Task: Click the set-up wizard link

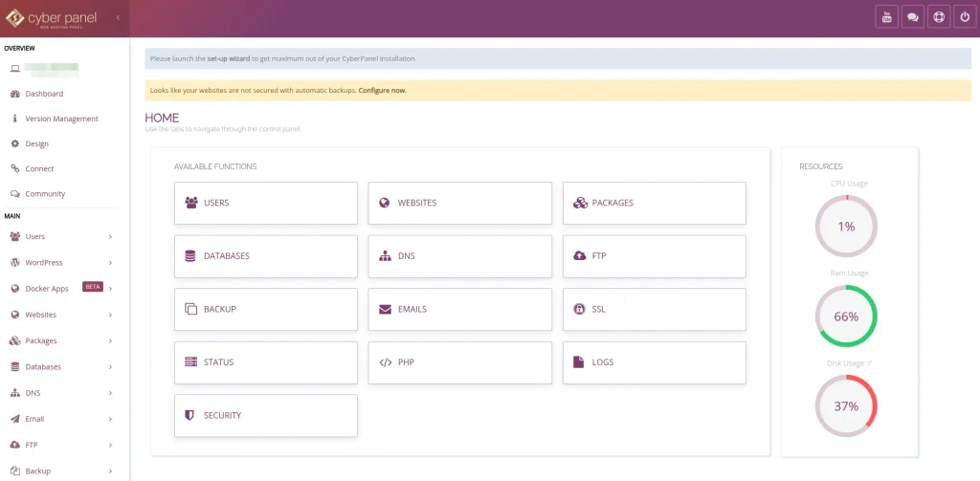Action: pyautogui.click(x=230, y=58)
